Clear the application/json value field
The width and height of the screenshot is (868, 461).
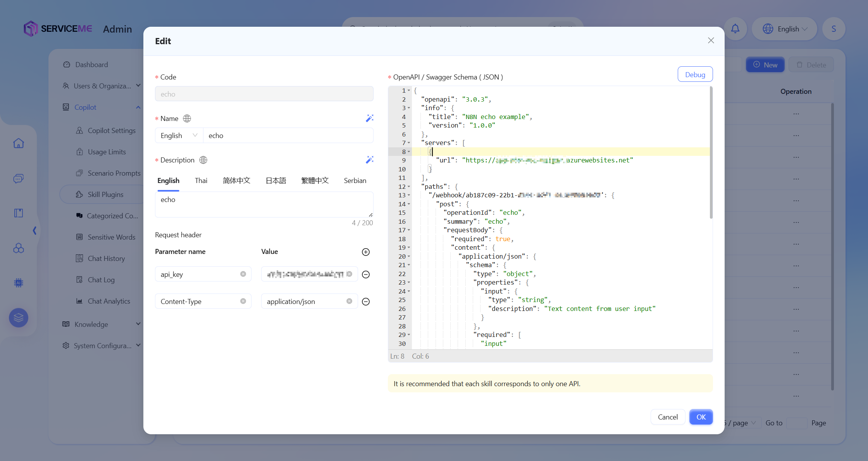coord(349,301)
